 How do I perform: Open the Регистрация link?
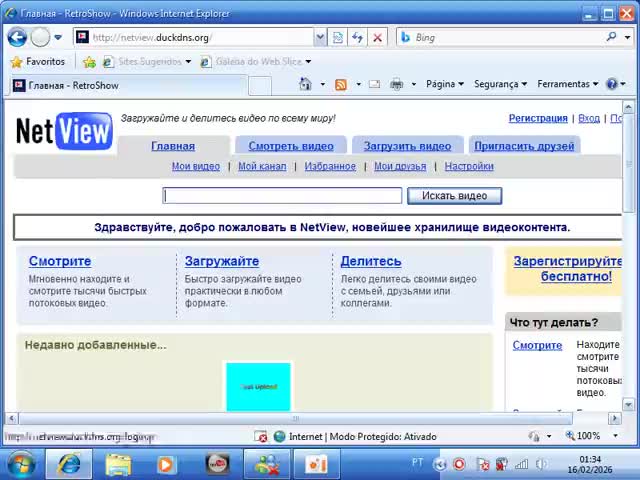point(537,118)
